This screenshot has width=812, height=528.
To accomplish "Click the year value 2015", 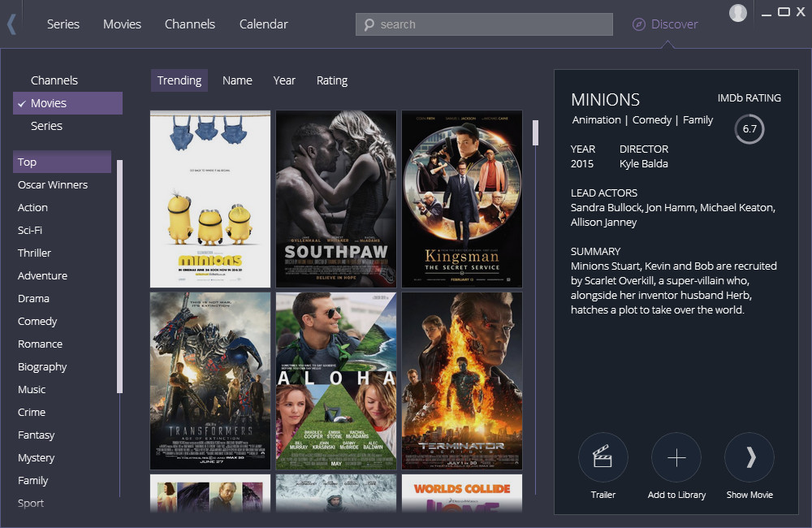I will (x=582, y=164).
